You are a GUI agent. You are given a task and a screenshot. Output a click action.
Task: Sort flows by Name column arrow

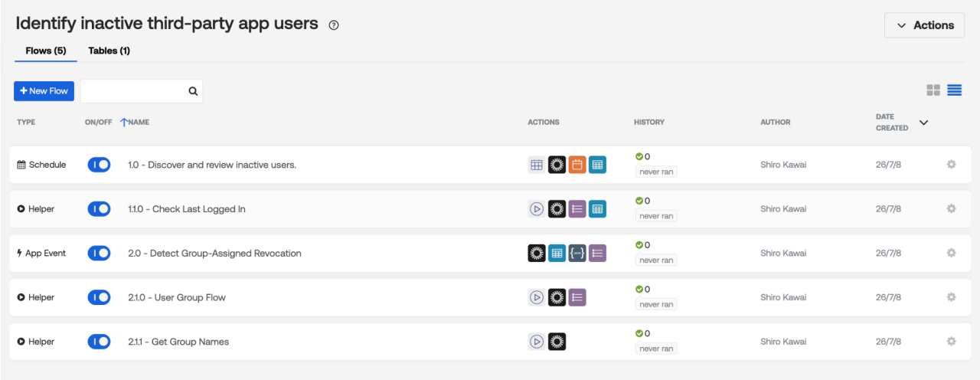(x=123, y=122)
